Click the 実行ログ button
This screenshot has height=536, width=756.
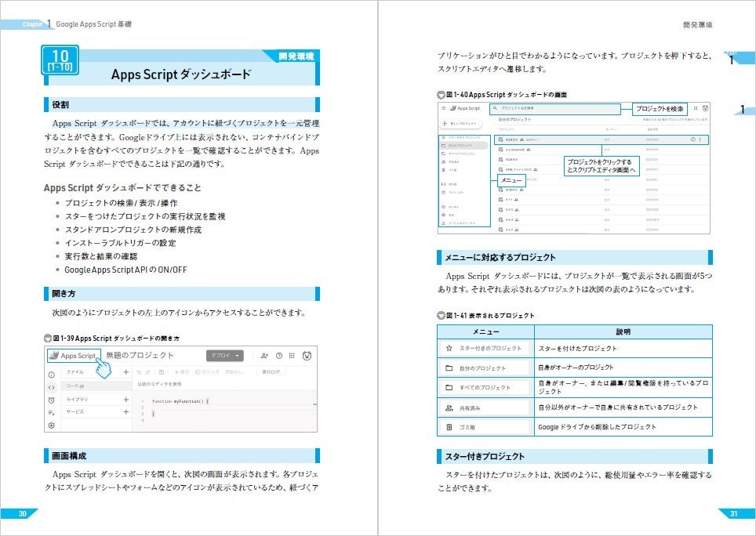tap(271, 371)
